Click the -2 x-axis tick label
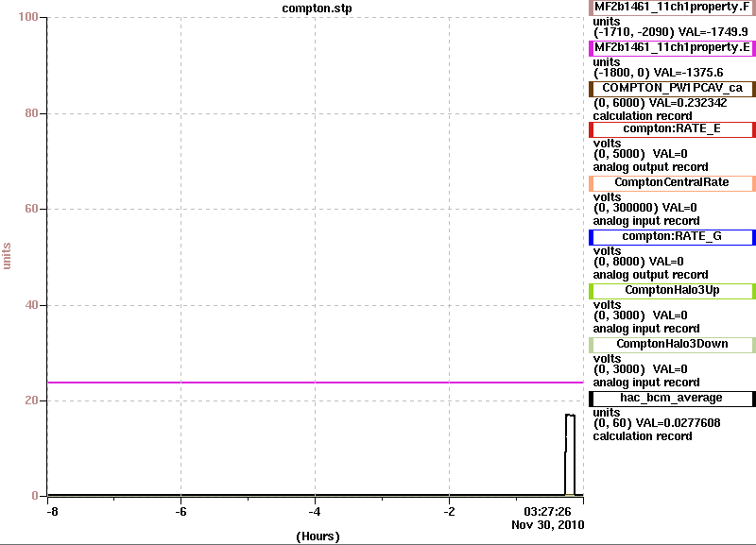This screenshot has width=756, height=545. 449,512
